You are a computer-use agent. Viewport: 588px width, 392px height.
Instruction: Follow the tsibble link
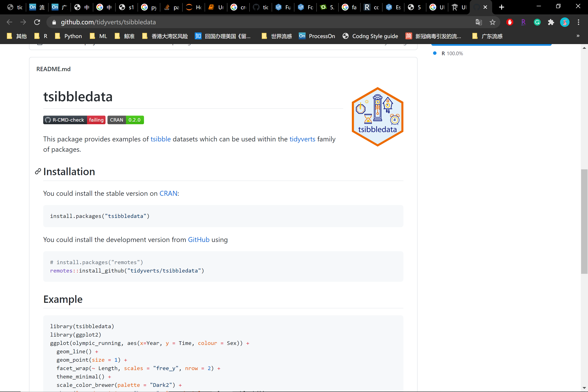click(161, 139)
